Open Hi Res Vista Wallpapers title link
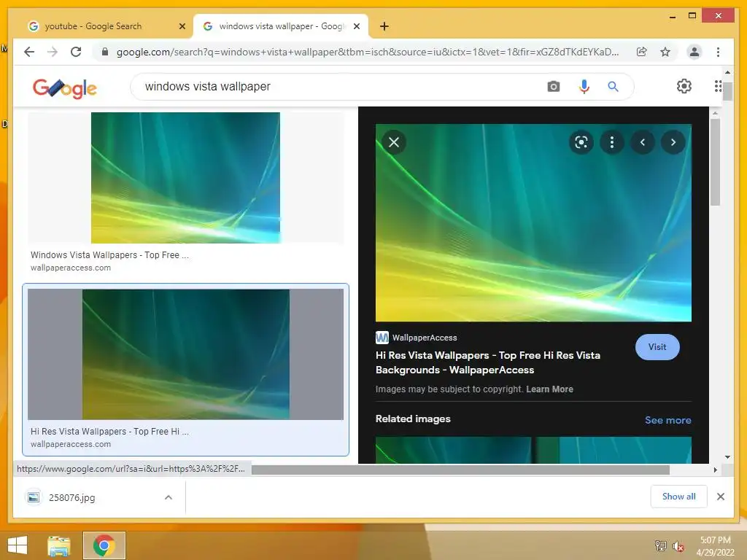This screenshot has width=747, height=560. [x=487, y=362]
